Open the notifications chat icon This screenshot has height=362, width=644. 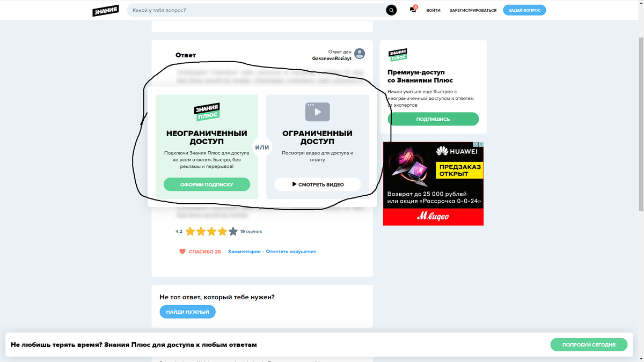[413, 10]
